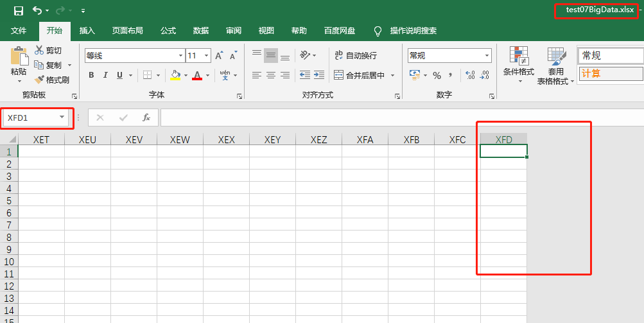The width and height of the screenshot is (644, 323).
Task: Open 套用表格格式 format as table
Action: (x=555, y=65)
